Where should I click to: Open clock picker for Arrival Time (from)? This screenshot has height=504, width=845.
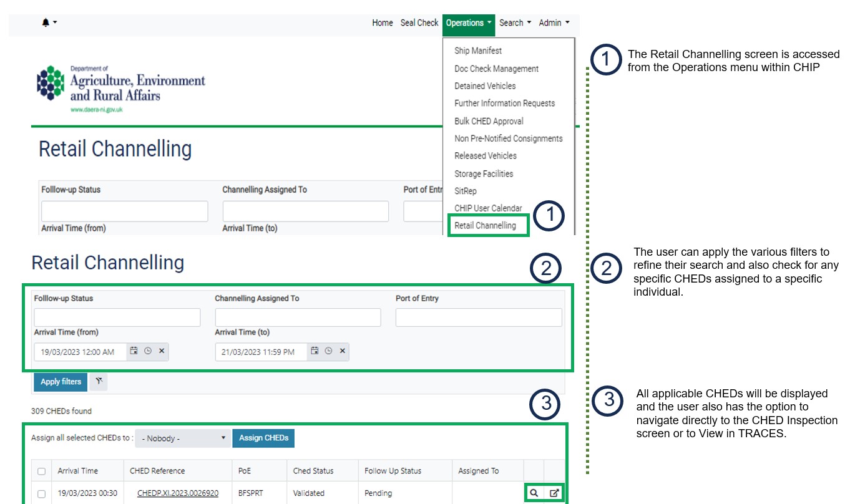[148, 351]
